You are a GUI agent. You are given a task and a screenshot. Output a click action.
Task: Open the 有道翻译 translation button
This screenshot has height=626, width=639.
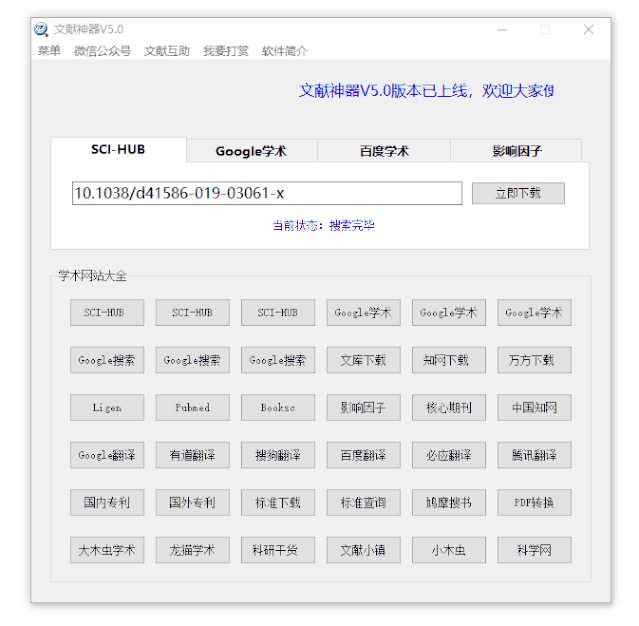coord(192,455)
